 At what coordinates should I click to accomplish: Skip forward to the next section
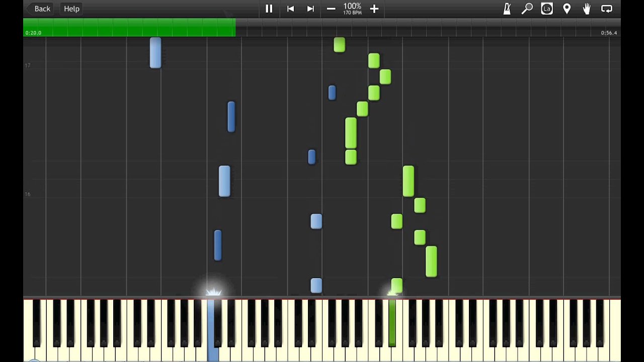[310, 9]
